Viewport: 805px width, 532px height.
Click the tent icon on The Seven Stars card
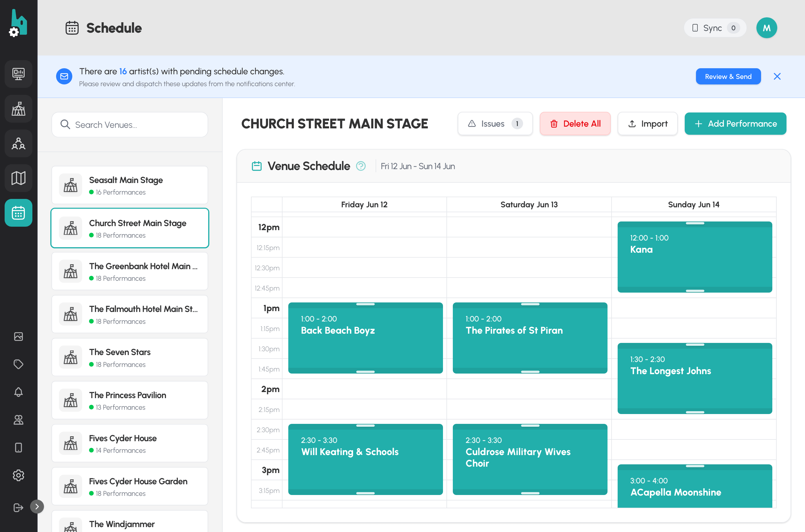(x=71, y=357)
